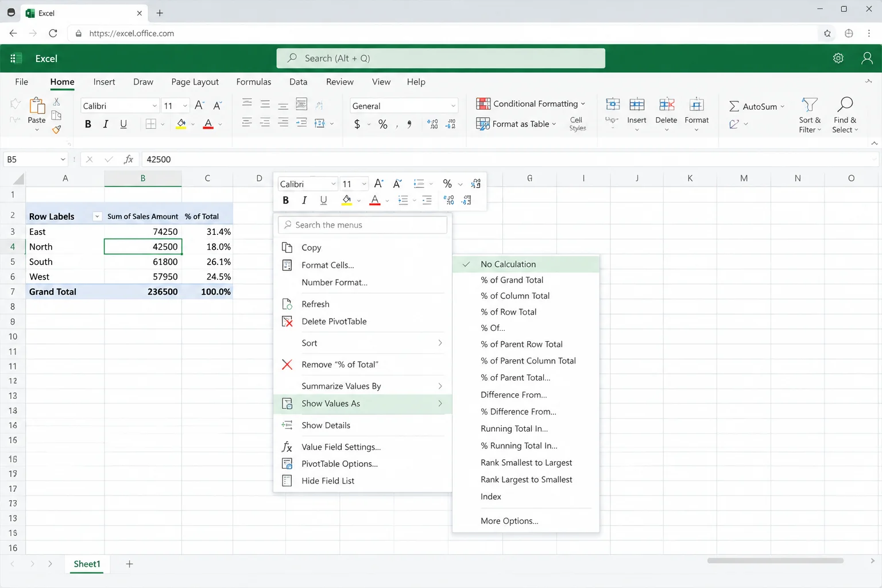Click Increase Decimal icon in ribbon
The image size is (882, 588).
click(433, 124)
